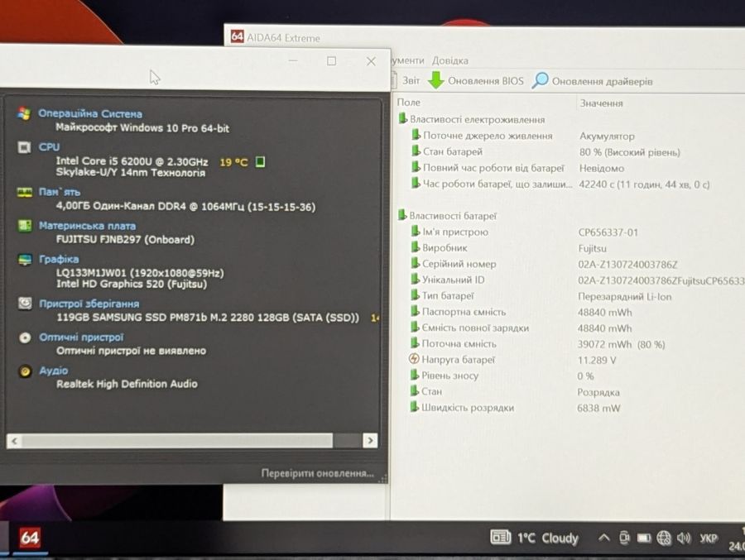Click the AIDA64 logo in the title bar

pyautogui.click(x=237, y=36)
